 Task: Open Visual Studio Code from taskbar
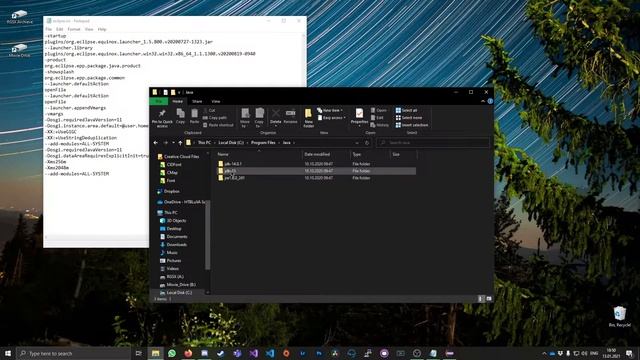(270, 353)
